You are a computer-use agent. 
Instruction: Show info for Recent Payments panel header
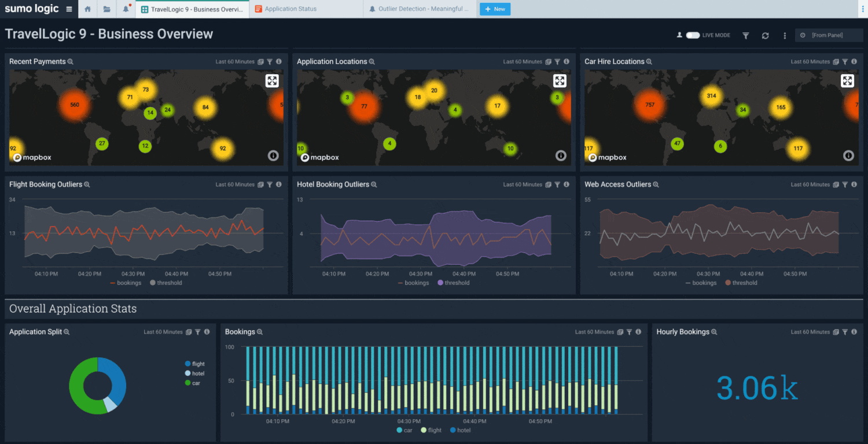279,62
